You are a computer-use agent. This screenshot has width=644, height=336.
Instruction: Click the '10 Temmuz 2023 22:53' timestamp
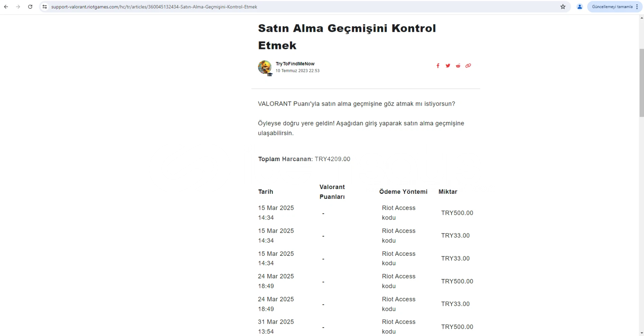(x=298, y=71)
